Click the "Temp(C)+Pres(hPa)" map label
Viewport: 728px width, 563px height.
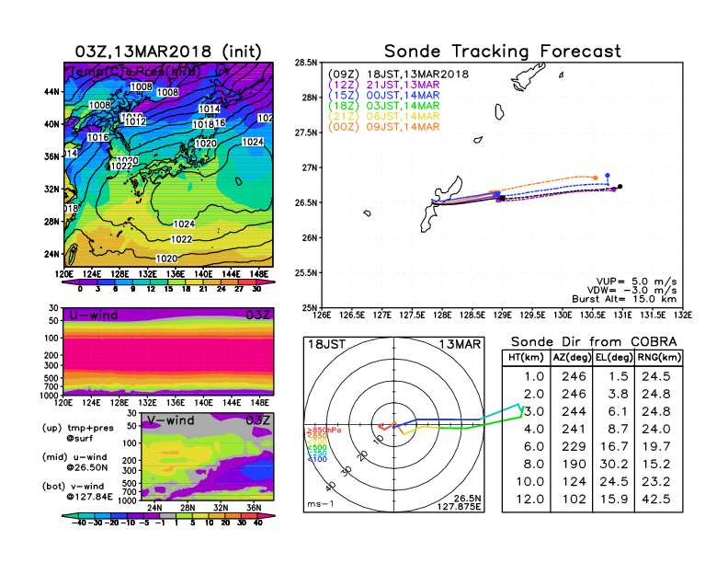135,72
